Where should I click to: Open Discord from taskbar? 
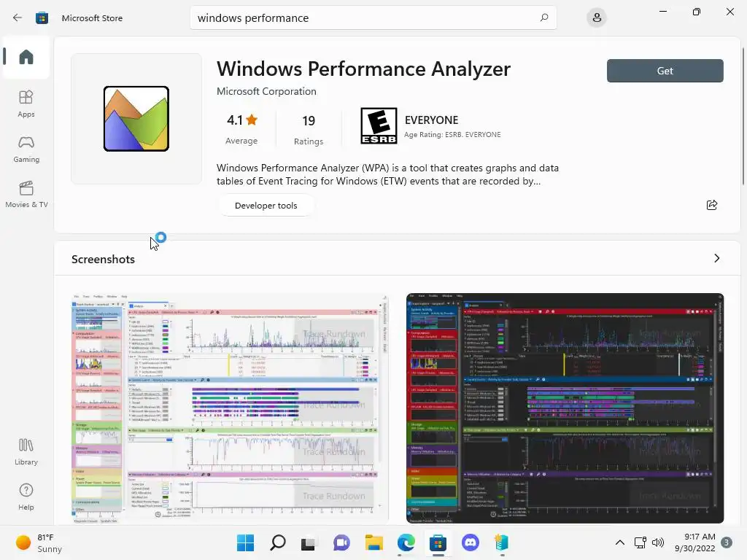(x=471, y=542)
